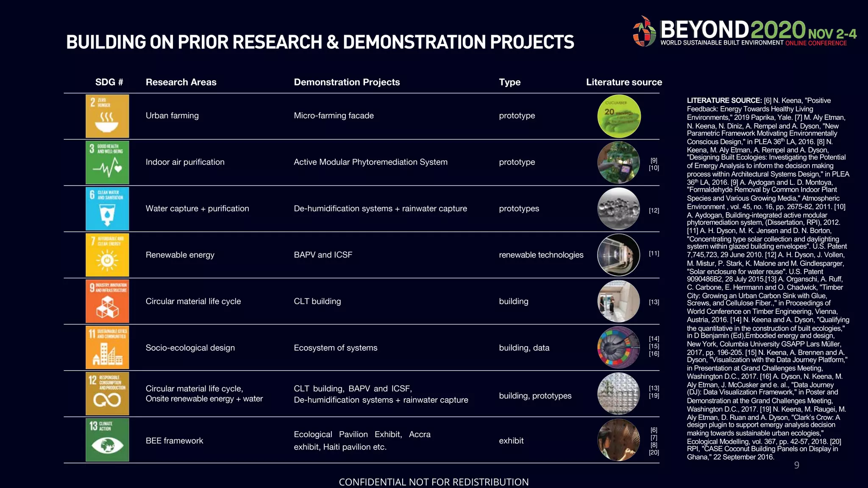Click reference [12] beside water capture row
The width and height of the screenshot is (868, 488).
(x=654, y=211)
